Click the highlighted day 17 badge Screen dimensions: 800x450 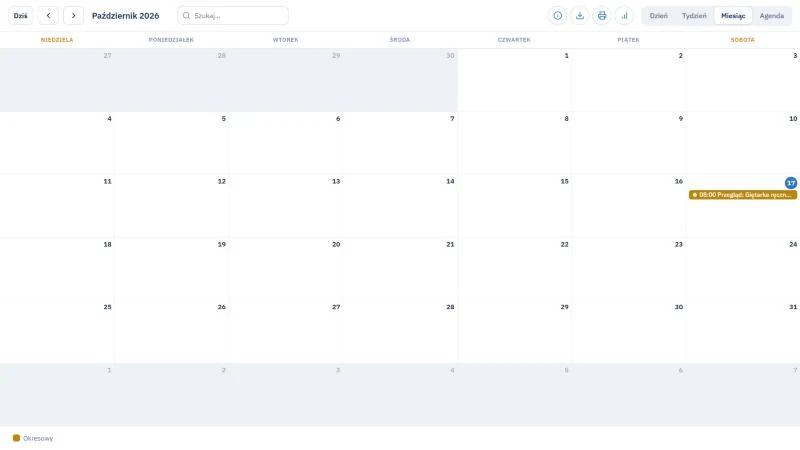(x=790, y=183)
